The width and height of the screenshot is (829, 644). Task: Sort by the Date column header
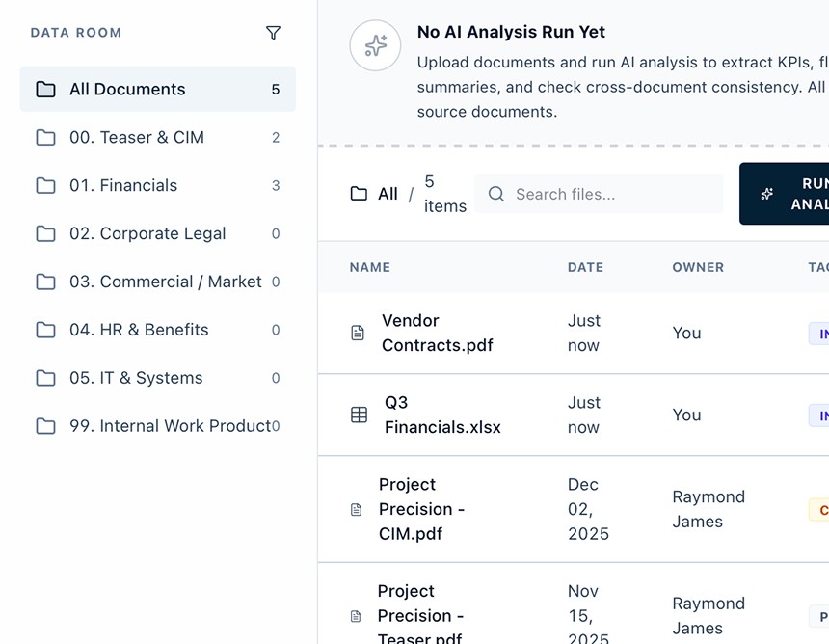click(585, 267)
